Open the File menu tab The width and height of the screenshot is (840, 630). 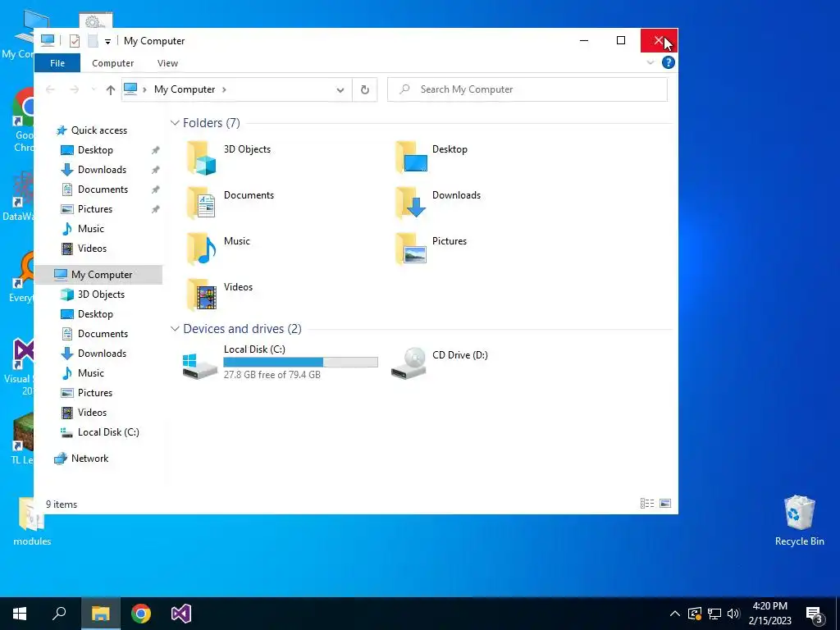(x=57, y=62)
